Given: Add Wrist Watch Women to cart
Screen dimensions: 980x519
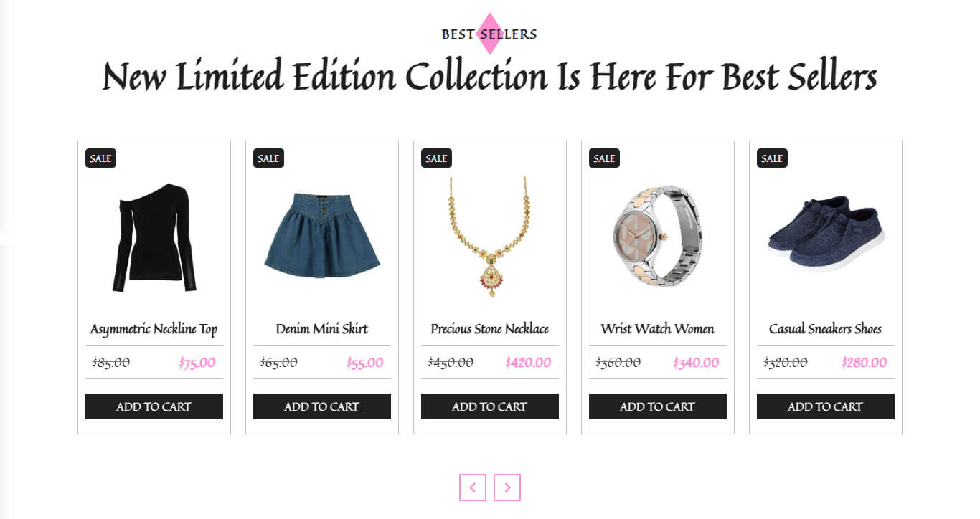Looking at the screenshot, I should click(658, 406).
